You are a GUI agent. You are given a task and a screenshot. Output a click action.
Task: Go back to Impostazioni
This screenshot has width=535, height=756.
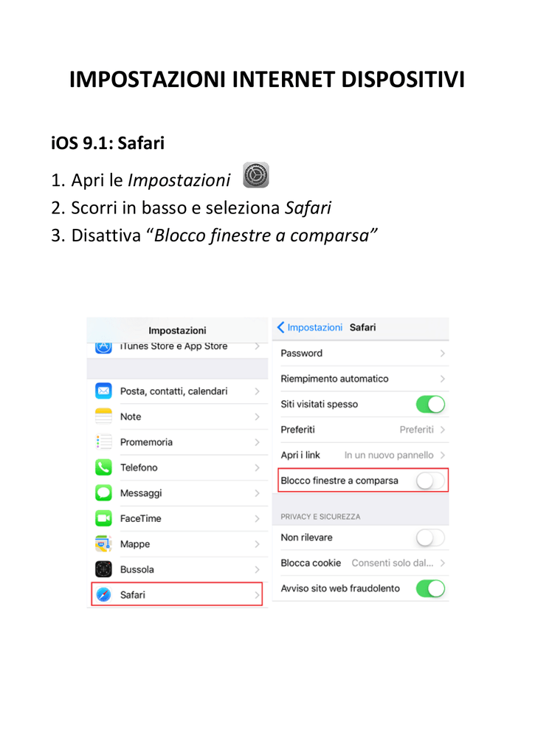click(x=309, y=327)
